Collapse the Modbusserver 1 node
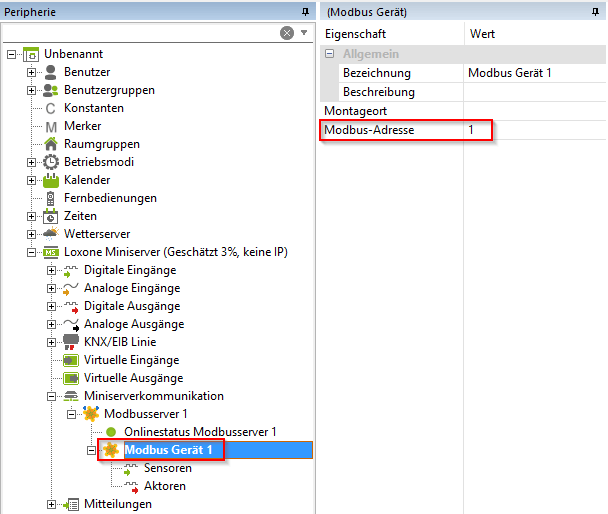 coord(71,414)
